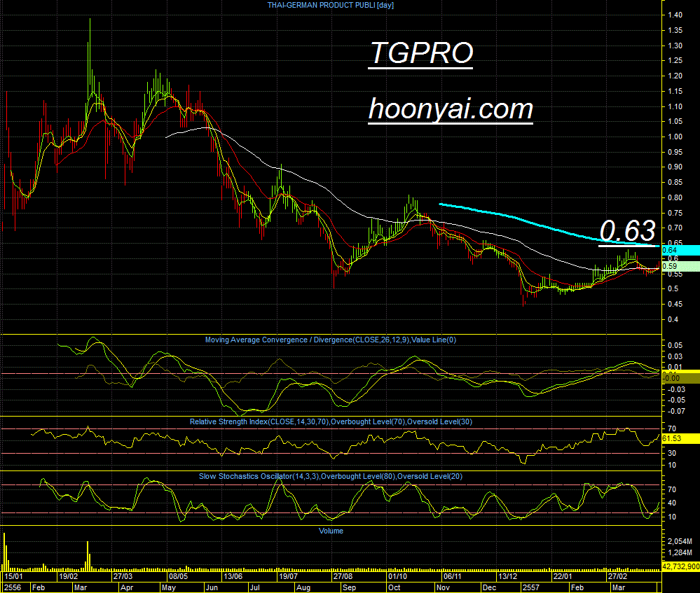Image resolution: width=700 pixels, height=593 pixels.
Task: Click the Slow Stochastics Oscillator panel title
Action: (330, 477)
